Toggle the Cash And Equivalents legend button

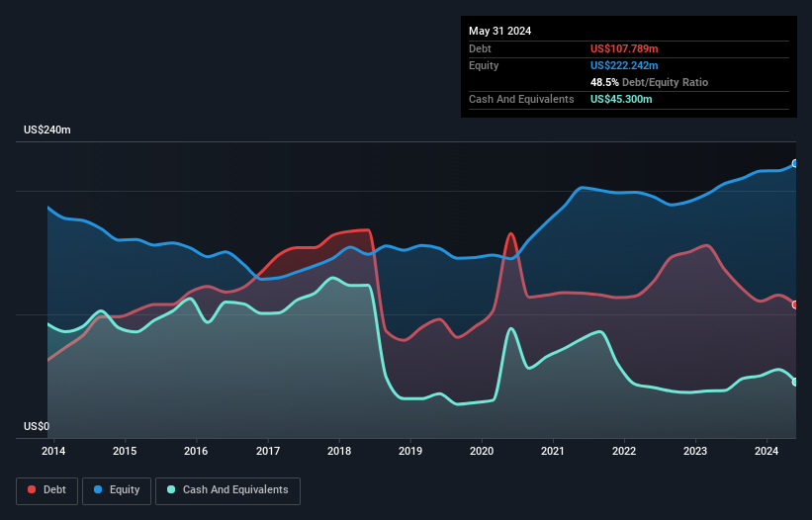click(x=227, y=490)
